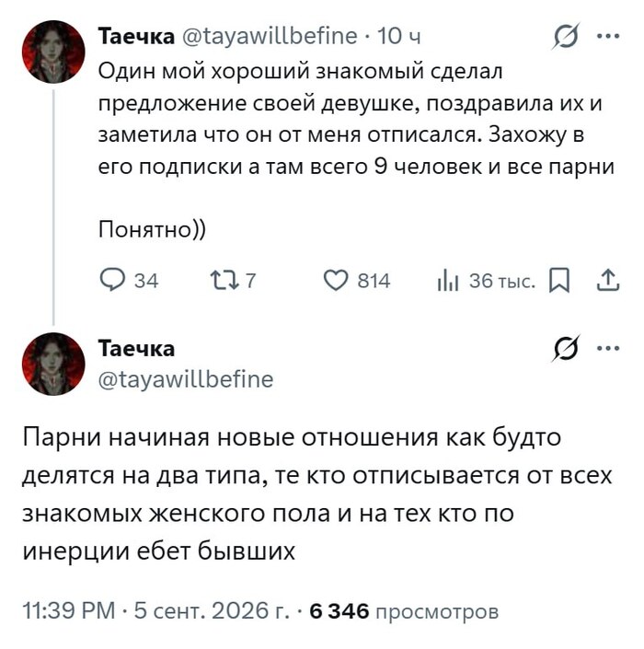
Task: Bookmark the first tweet
Action: coord(559,281)
